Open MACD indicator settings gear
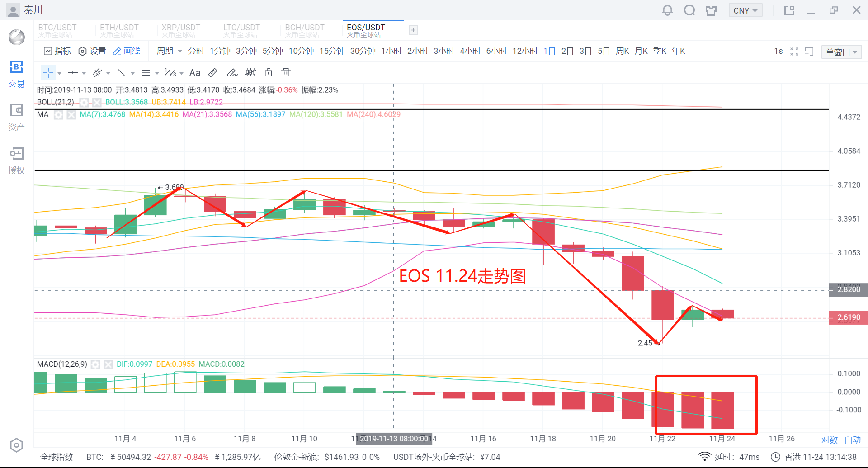The width and height of the screenshot is (868, 468). point(95,364)
